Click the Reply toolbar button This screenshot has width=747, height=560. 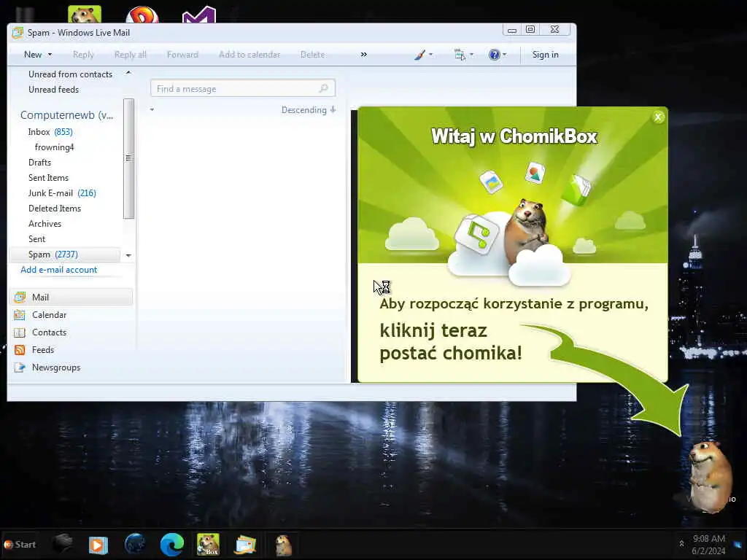(x=83, y=55)
